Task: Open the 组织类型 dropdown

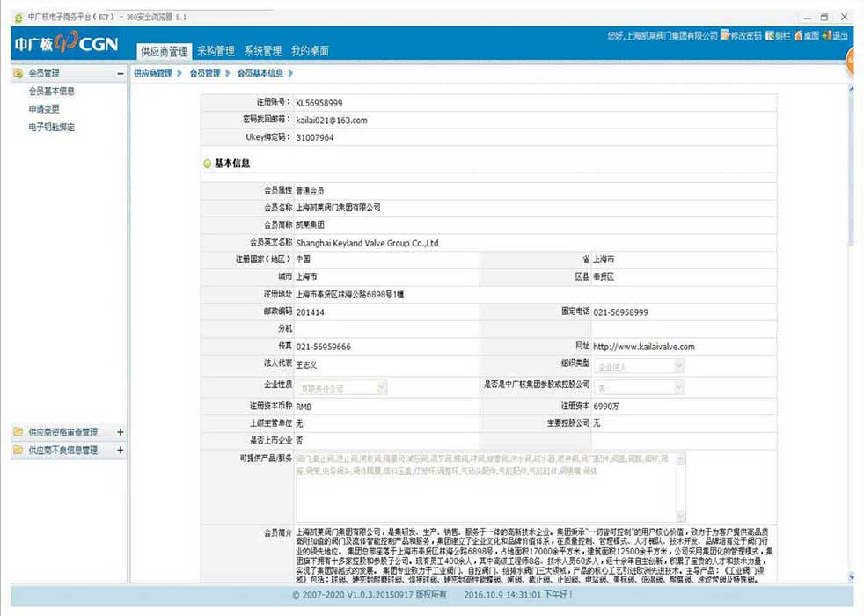Action: point(639,366)
